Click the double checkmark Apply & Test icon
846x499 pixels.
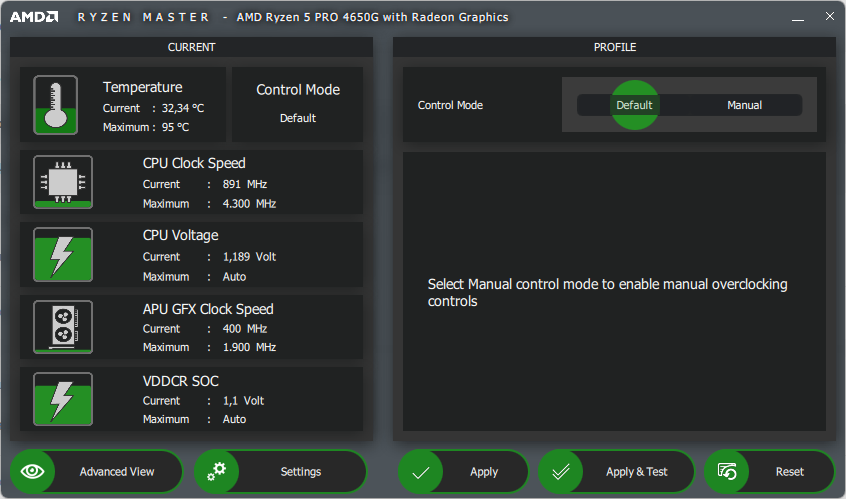[x=561, y=471]
